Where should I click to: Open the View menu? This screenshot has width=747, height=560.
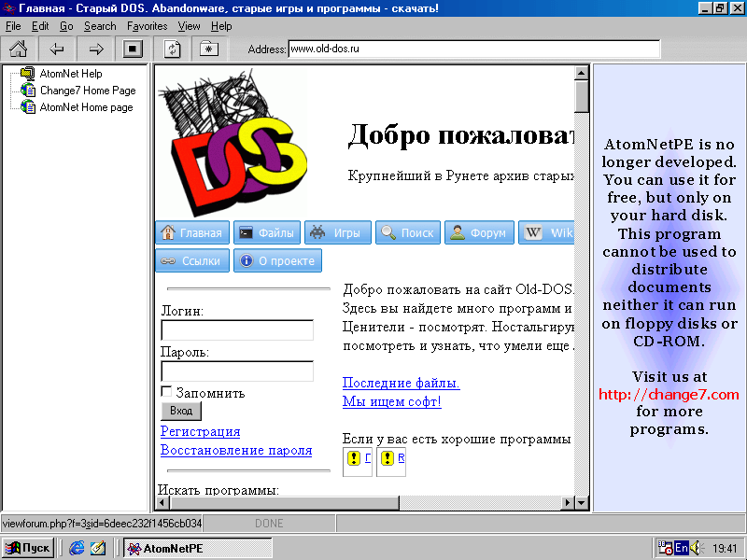coord(189,26)
